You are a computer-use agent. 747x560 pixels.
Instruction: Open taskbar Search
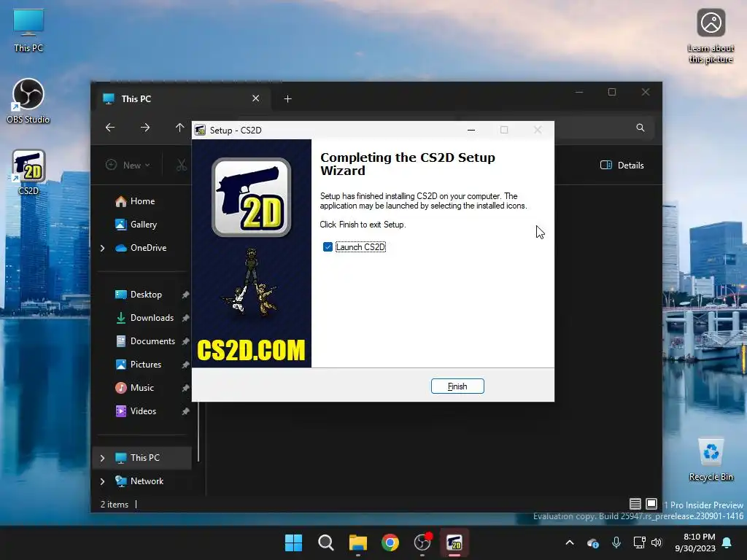click(326, 542)
